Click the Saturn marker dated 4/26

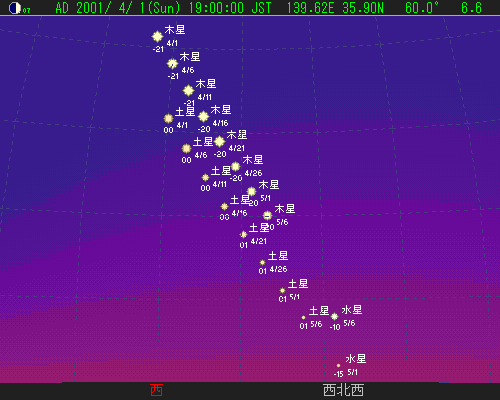pyautogui.click(x=263, y=262)
